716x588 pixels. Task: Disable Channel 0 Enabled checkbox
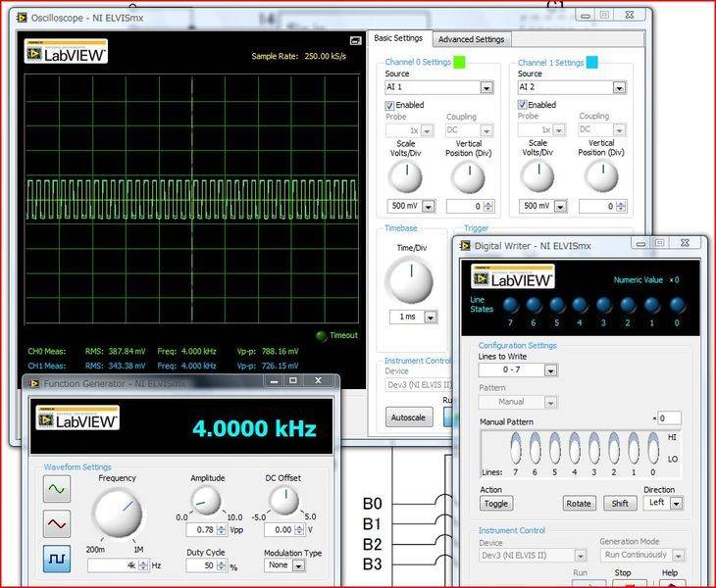click(390, 105)
